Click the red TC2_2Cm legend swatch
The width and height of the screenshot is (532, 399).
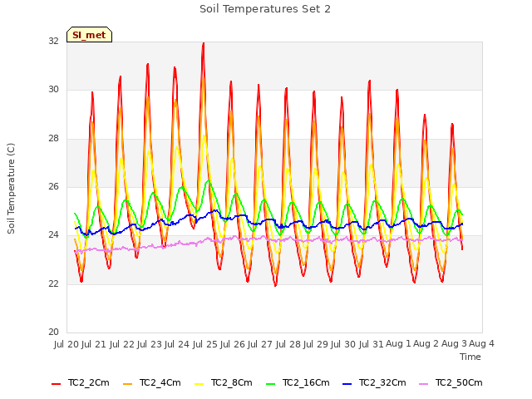pos(56,384)
